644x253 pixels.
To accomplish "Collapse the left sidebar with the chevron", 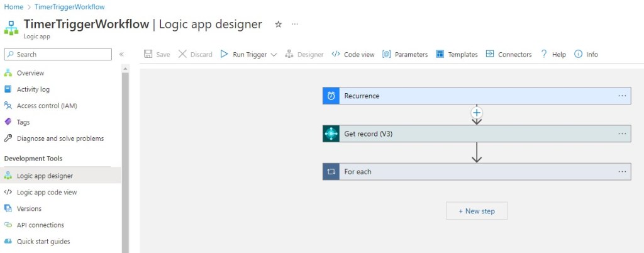I will (x=122, y=55).
